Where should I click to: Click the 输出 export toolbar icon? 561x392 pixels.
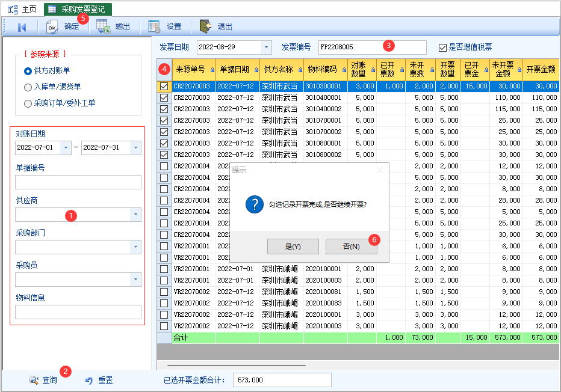click(103, 27)
